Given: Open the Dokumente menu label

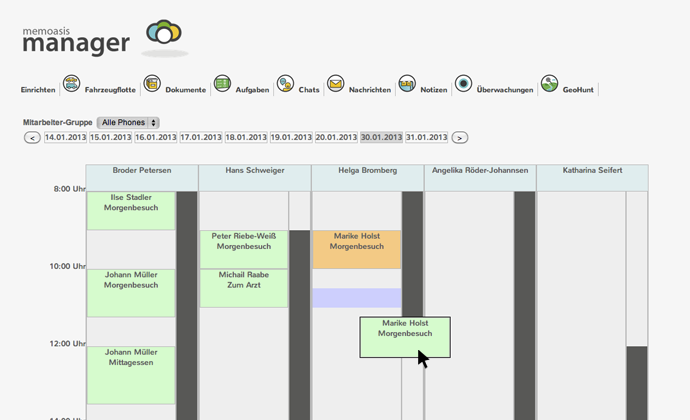Looking at the screenshot, I should [186, 90].
